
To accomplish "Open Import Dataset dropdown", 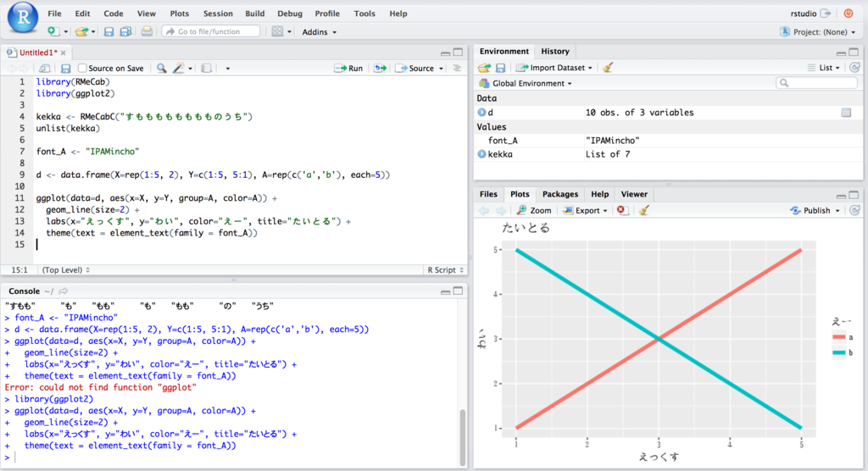I will pos(554,68).
